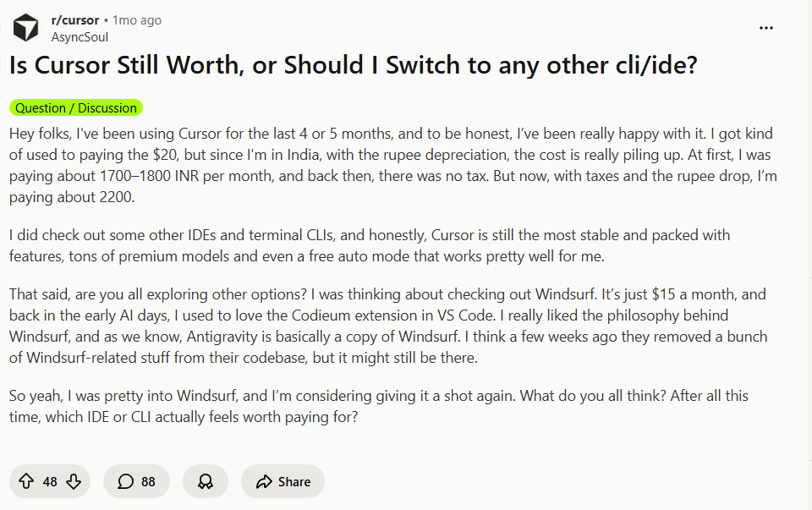Share the post via the curved arrow icon
The height and width of the screenshot is (510, 812).
262,481
